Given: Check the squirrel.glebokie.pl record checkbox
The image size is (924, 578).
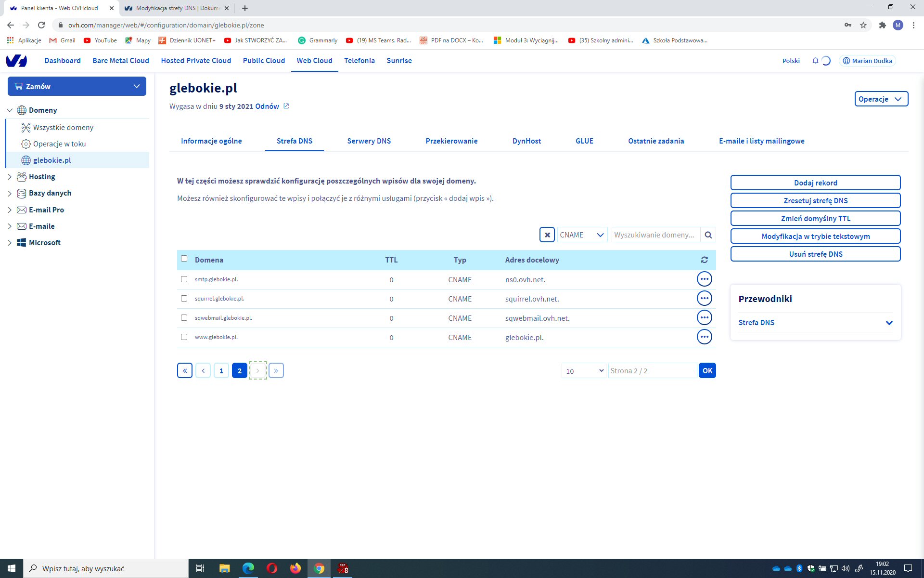Looking at the screenshot, I should click(184, 299).
